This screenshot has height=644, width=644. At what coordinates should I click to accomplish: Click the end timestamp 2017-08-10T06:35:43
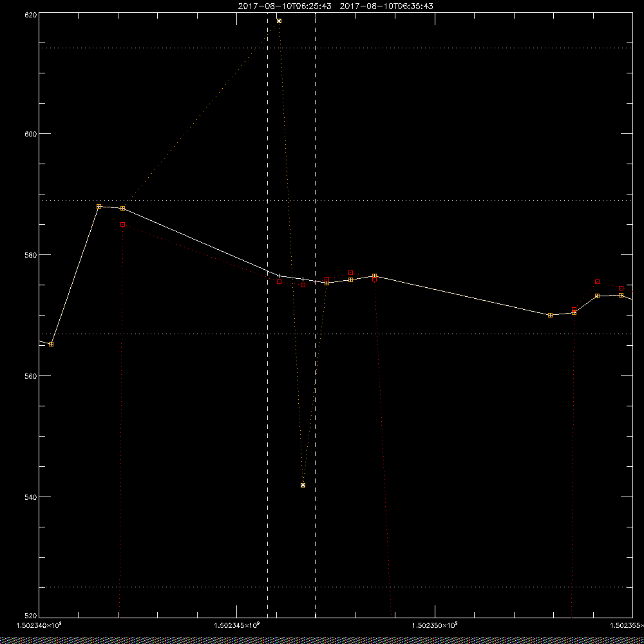tap(386, 6)
